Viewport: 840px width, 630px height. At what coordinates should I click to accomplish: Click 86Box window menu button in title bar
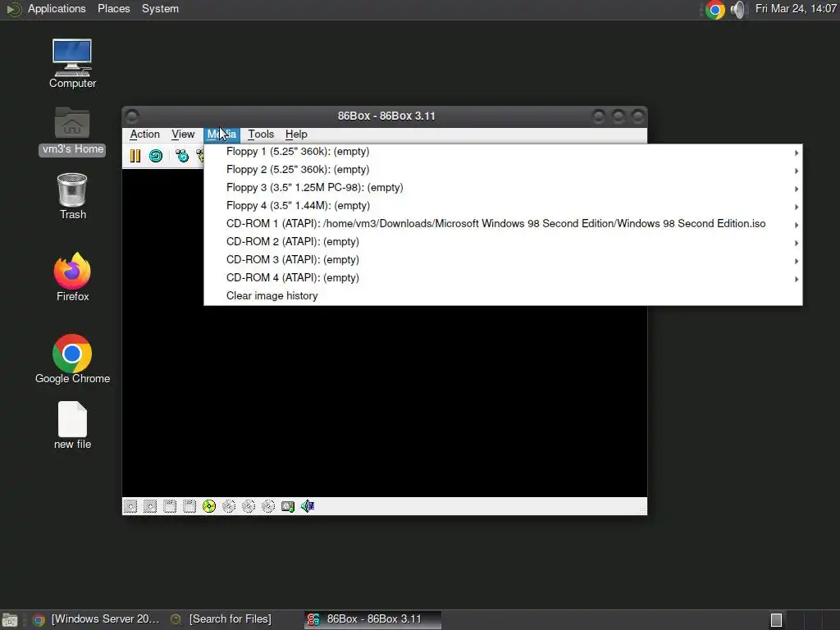132,116
